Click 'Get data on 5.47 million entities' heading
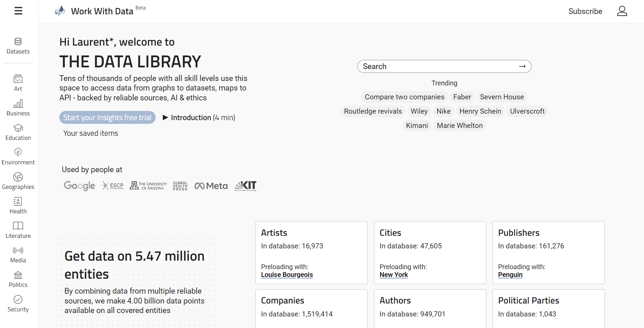 coord(135,265)
